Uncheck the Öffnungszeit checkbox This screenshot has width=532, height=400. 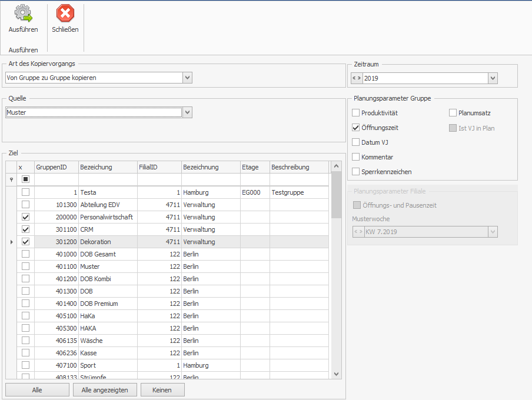coord(355,128)
